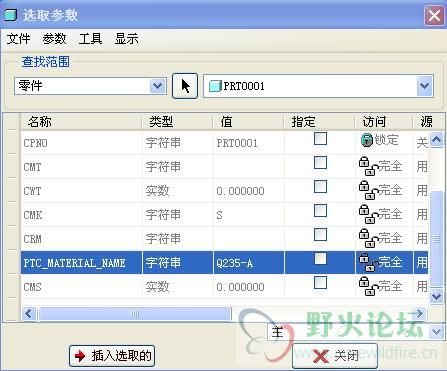Click the 实数 type cell of CWT

click(x=178, y=191)
